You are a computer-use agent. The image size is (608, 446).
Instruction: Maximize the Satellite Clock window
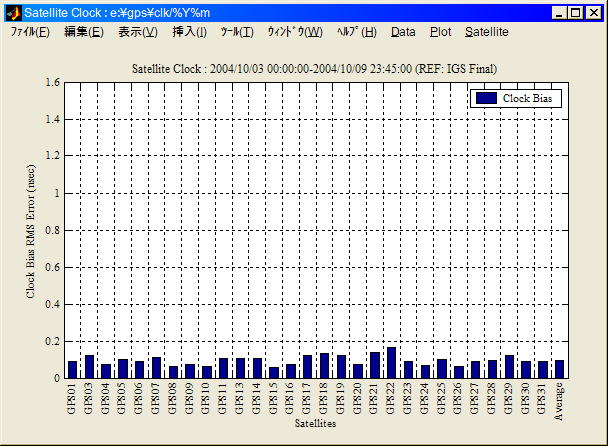pos(575,12)
